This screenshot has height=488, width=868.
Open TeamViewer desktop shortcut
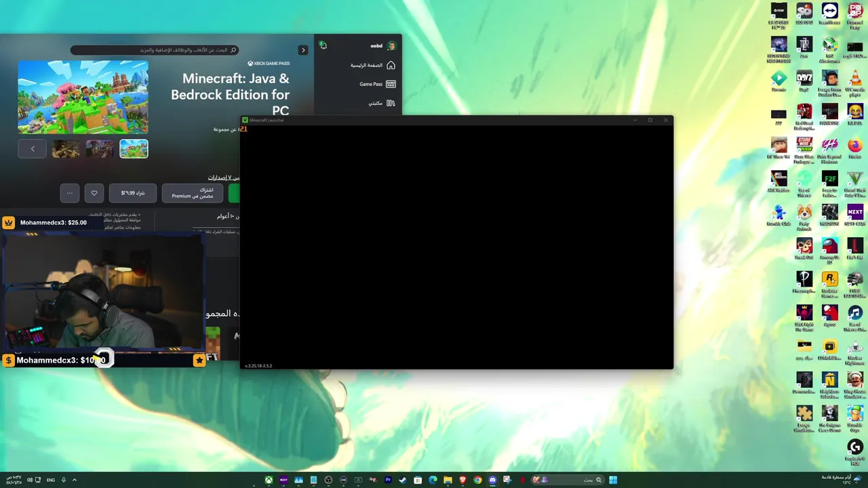[x=830, y=15]
